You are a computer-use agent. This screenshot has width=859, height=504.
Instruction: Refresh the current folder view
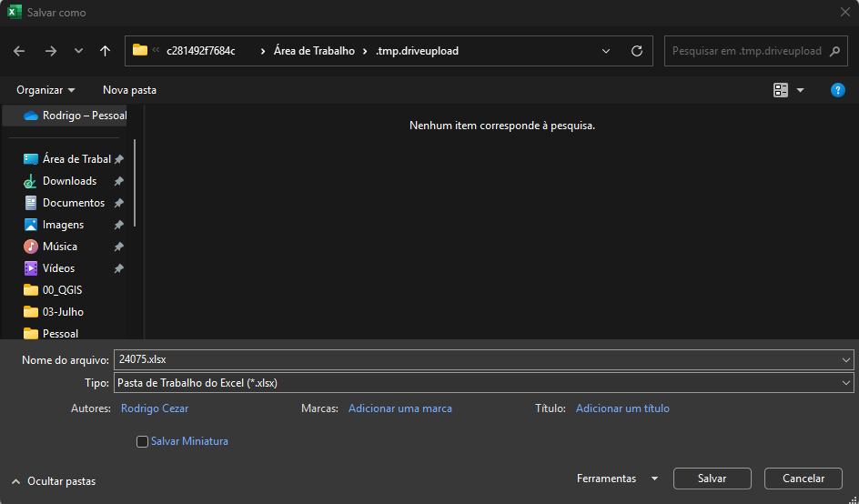point(637,51)
